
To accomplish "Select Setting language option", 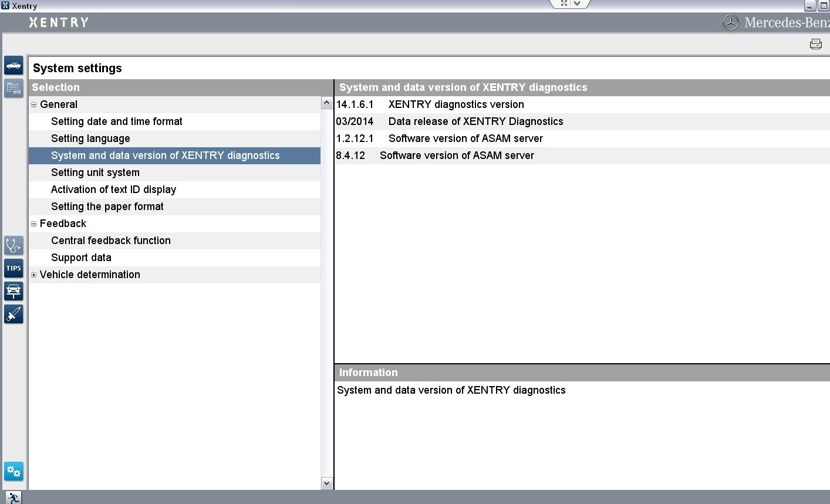I will [x=90, y=138].
